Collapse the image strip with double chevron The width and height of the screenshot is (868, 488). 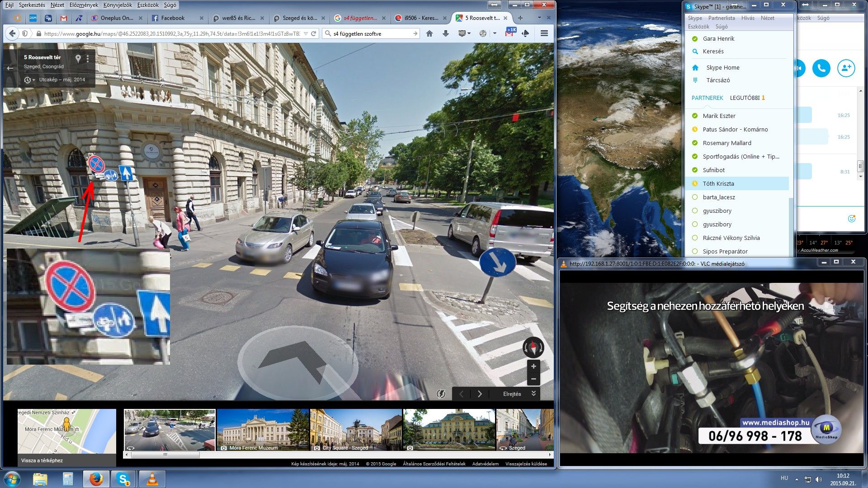(533, 394)
